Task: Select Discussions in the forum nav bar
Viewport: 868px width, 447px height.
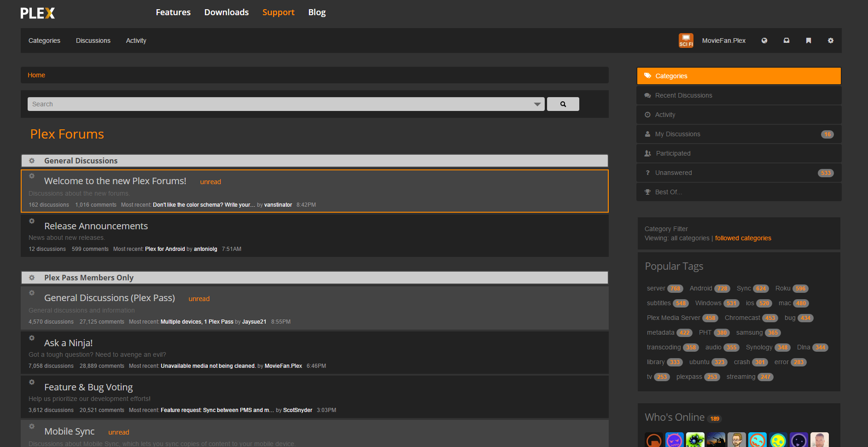Action: tap(93, 41)
